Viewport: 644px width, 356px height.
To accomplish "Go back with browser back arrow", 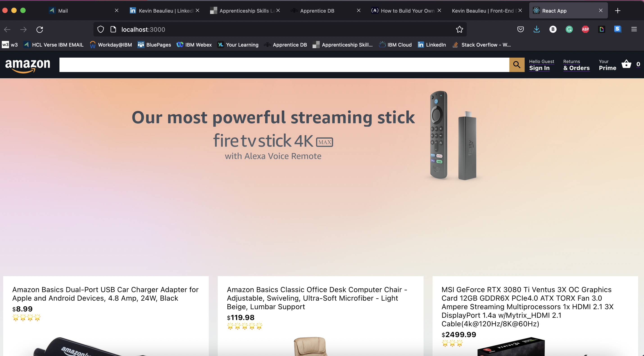I will pos(7,29).
